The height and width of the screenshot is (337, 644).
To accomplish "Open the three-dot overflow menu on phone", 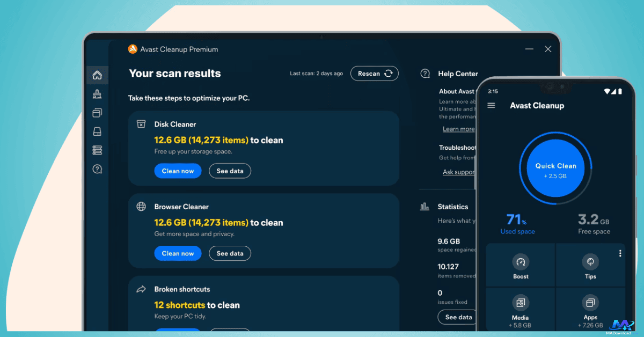I will (620, 253).
